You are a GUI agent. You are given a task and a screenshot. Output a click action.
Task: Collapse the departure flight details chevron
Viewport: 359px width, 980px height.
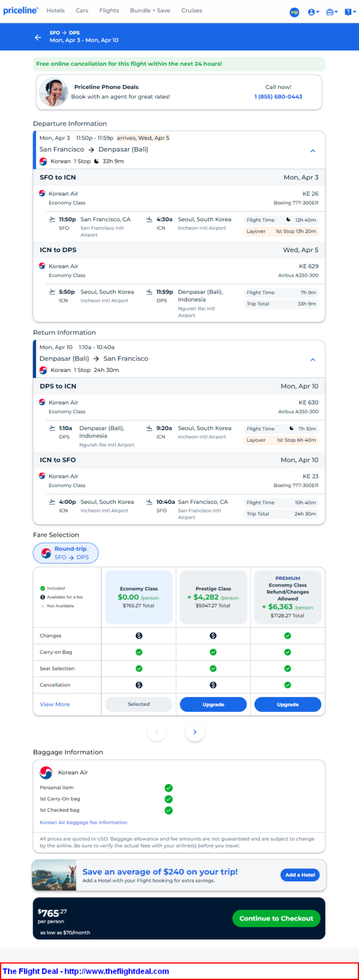313,151
